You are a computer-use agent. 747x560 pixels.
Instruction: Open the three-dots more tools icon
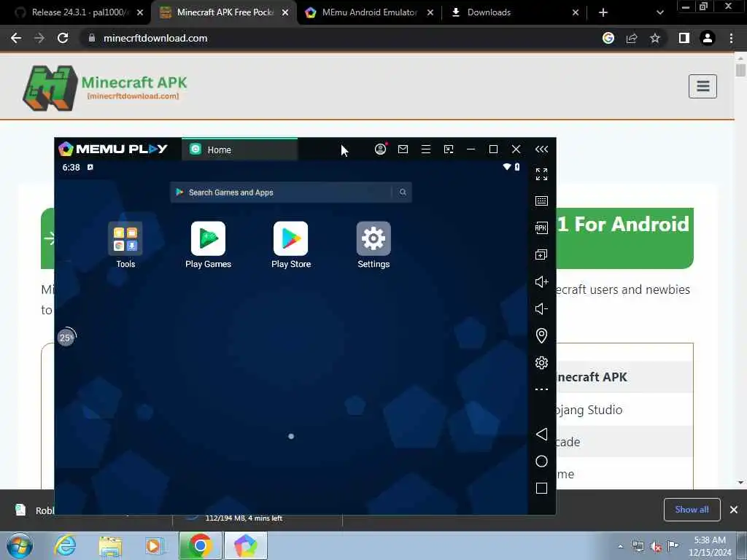[541, 389]
